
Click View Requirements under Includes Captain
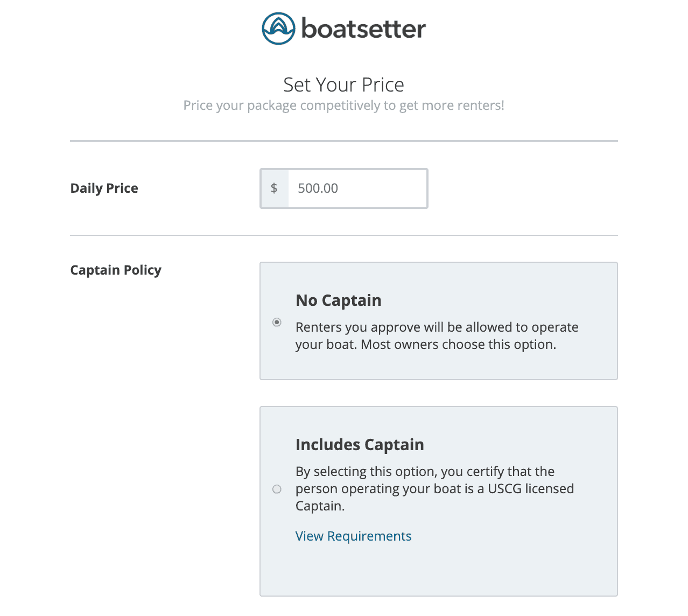[353, 536]
